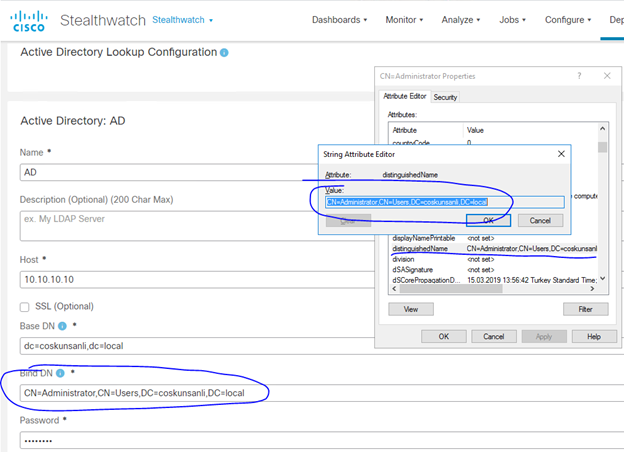Click Cancel in String Attribute Editor

pyautogui.click(x=540, y=220)
